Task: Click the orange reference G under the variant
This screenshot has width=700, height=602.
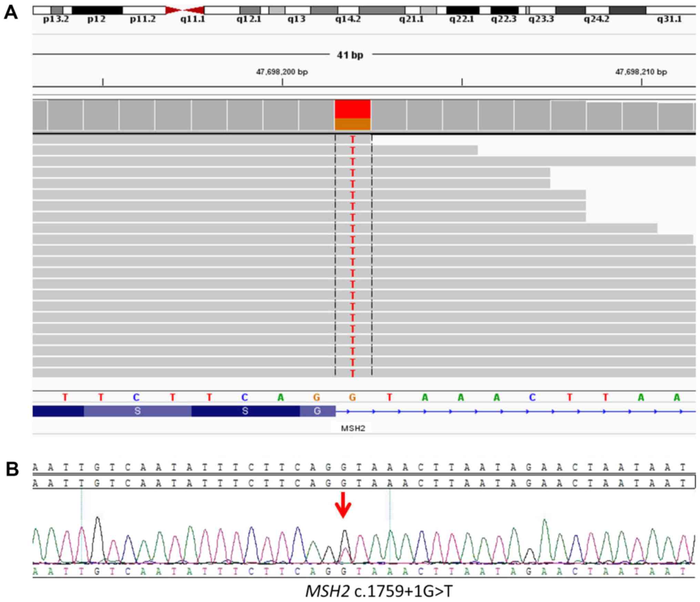Action: [352, 398]
